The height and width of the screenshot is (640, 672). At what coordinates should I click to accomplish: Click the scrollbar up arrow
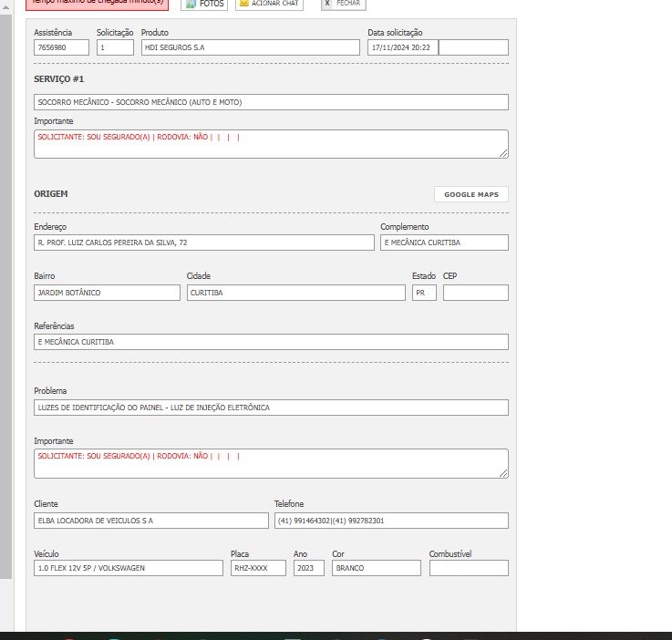[6, 7]
